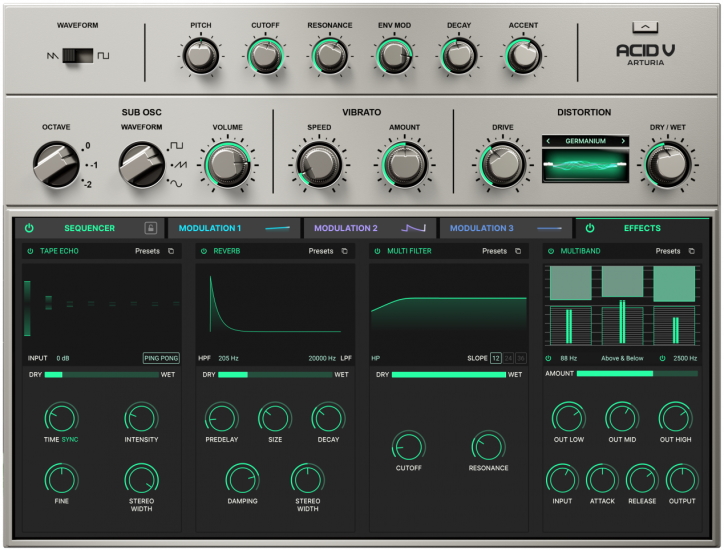This screenshot has height=550, width=724.
Task: Click the Multiband Release knob
Action: tap(642, 479)
